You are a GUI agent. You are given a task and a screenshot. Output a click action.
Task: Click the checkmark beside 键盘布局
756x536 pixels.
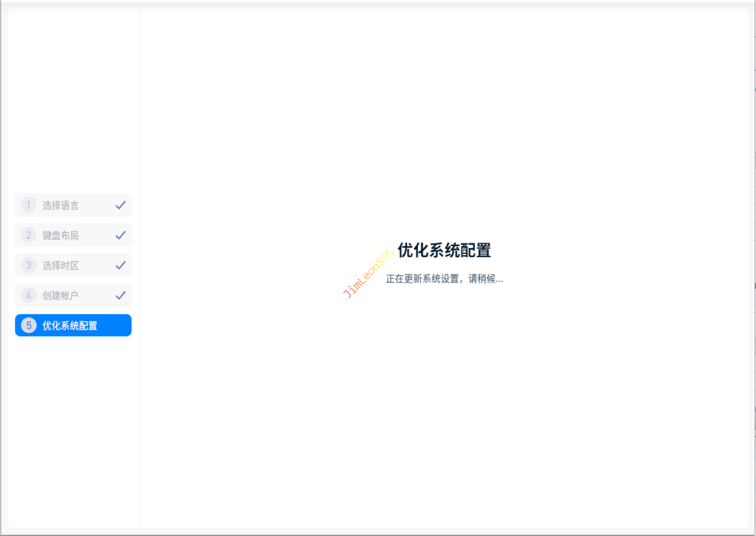coord(120,235)
